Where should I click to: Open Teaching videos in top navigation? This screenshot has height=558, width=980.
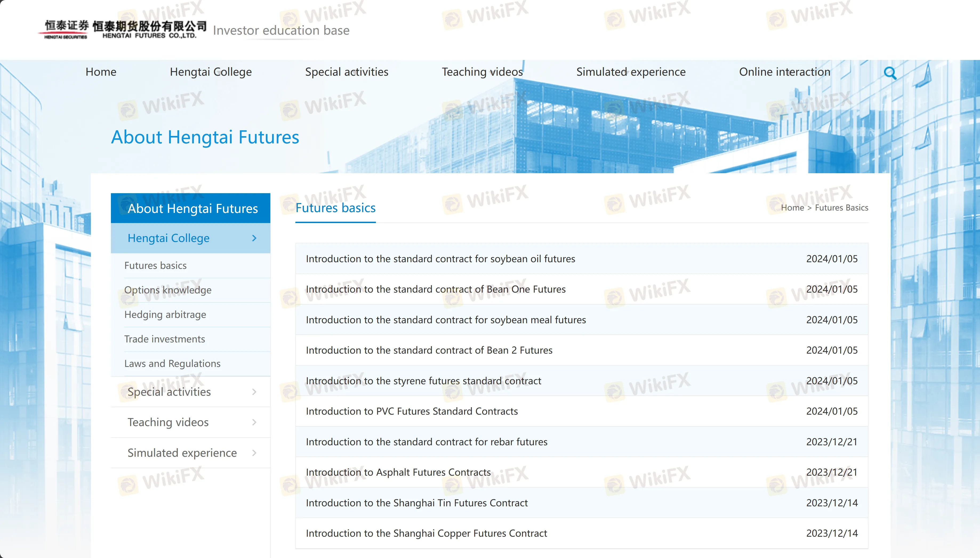click(x=482, y=72)
